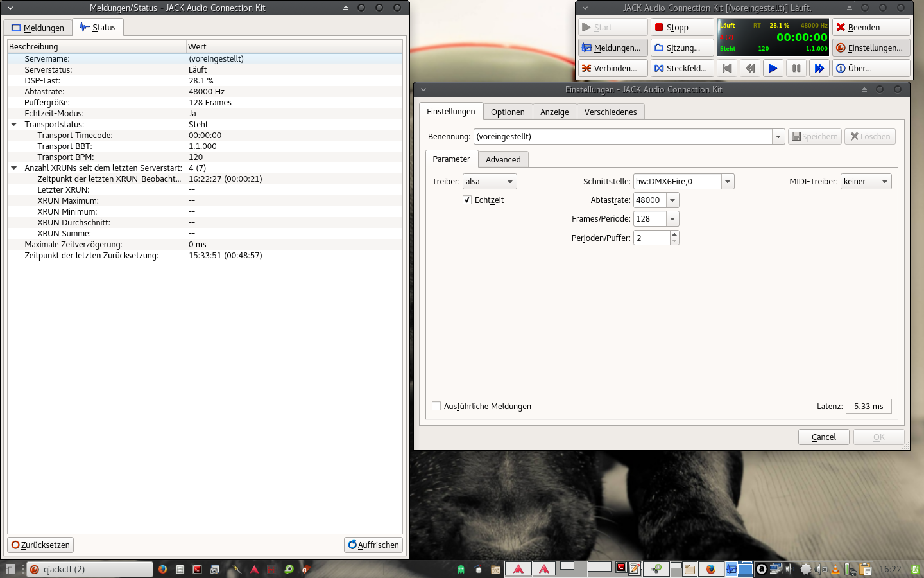Open the Über about dialog
The image size is (924, 578).
pos(871,68)
